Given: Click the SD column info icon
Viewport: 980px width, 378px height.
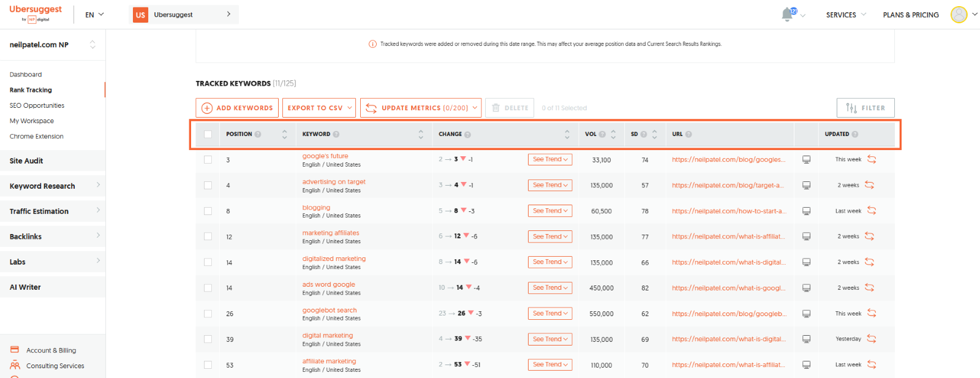Looking at the screenshot, I should click(644, 134).
